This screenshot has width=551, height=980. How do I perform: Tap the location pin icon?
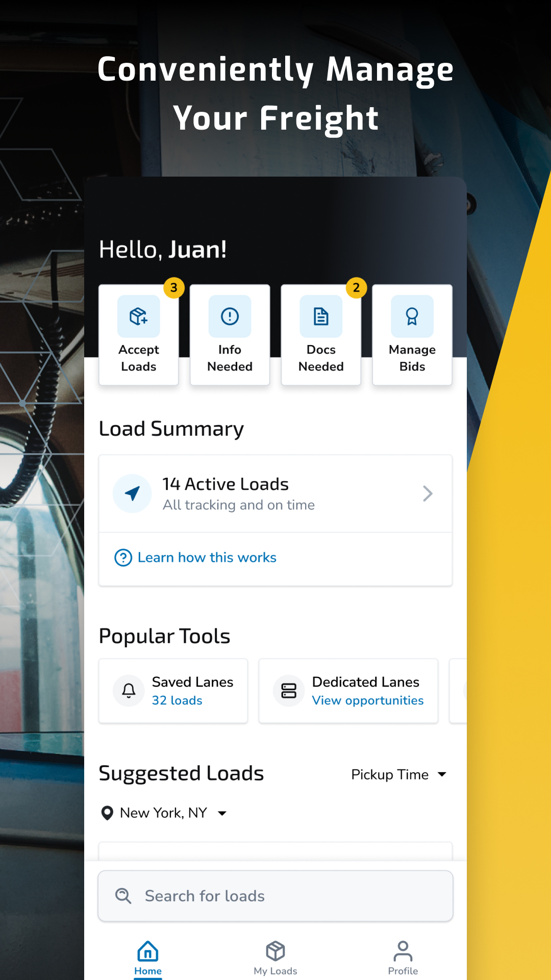click(x=107, y=813)
